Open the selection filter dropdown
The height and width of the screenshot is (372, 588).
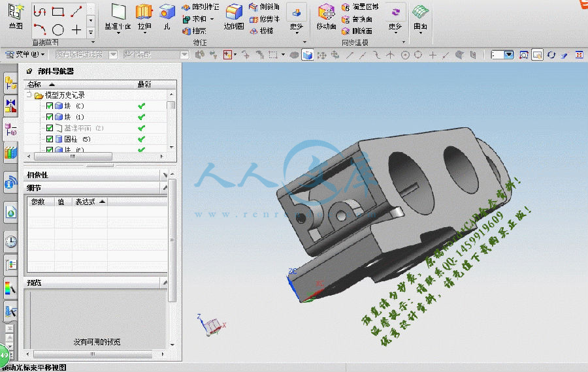coord(113,55)
